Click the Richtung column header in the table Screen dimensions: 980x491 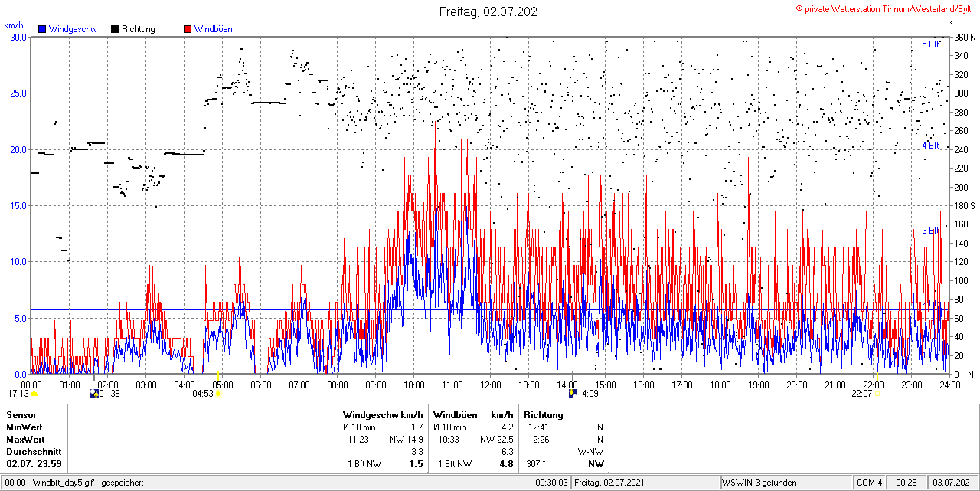click(544, 414)
